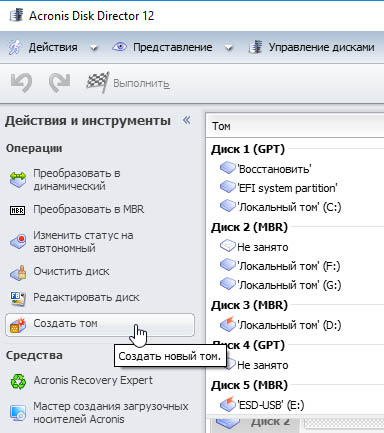Screen dimensions: 384x433
Task: Select the 'Локальный том' (D:) volume
Action: [x=289, y=325]
